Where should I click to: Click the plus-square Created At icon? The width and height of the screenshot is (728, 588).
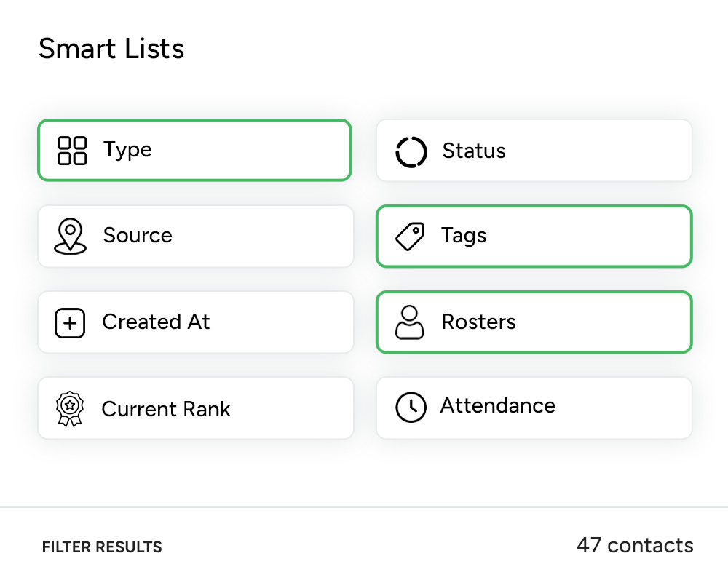point(70,323)
